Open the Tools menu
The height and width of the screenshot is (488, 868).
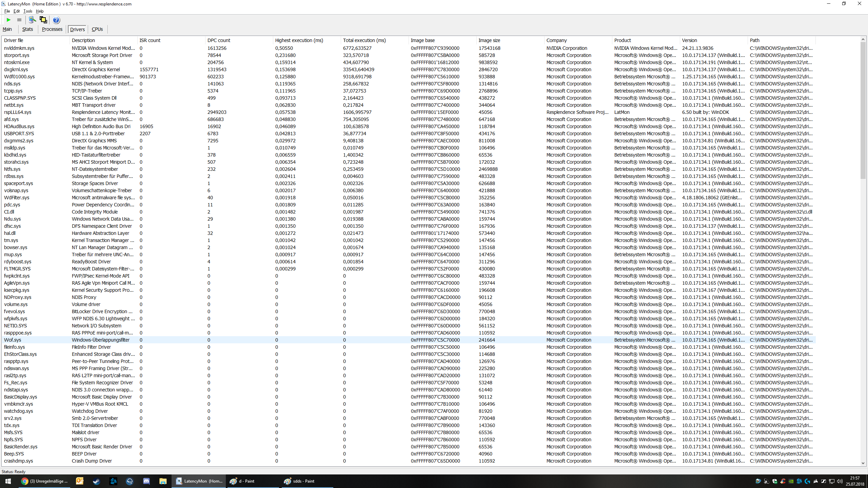click(28, 11)
